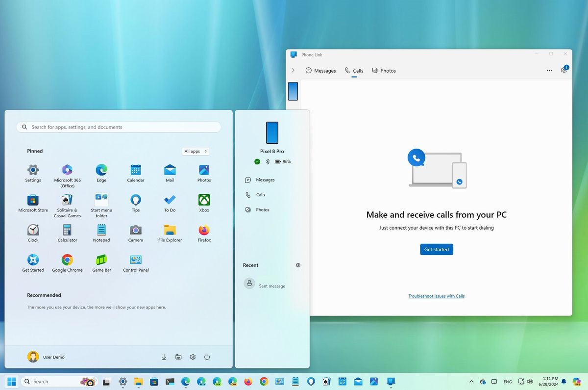The width and height of the screenshot is (588, 390).
Task: Open the All apps list
Action: point(195,151)
